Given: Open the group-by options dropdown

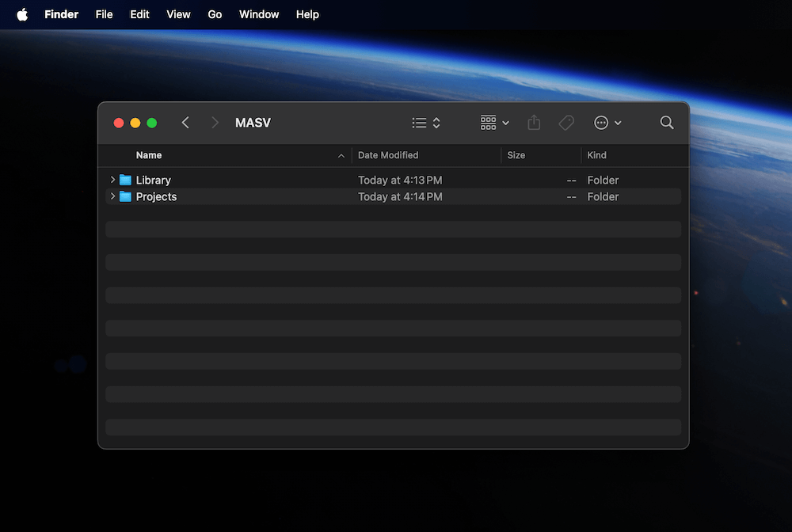Looking at the screenshot, I should click(x=494, y=123).
